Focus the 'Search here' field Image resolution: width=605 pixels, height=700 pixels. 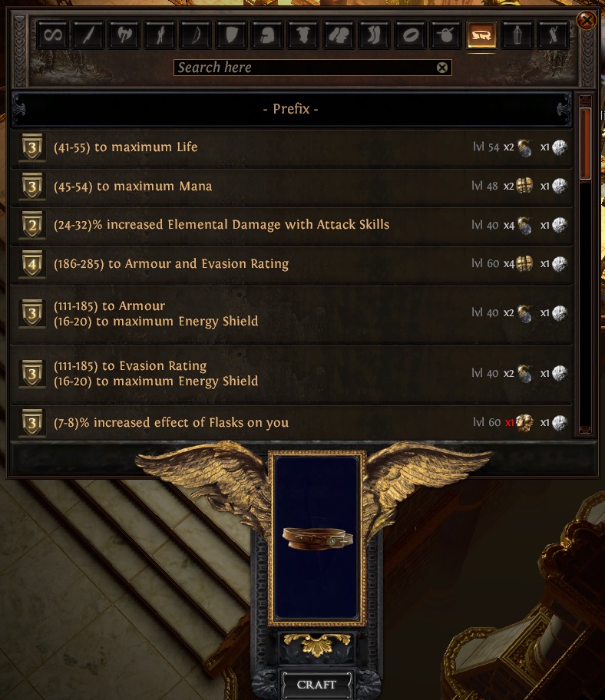coord(312,68)
